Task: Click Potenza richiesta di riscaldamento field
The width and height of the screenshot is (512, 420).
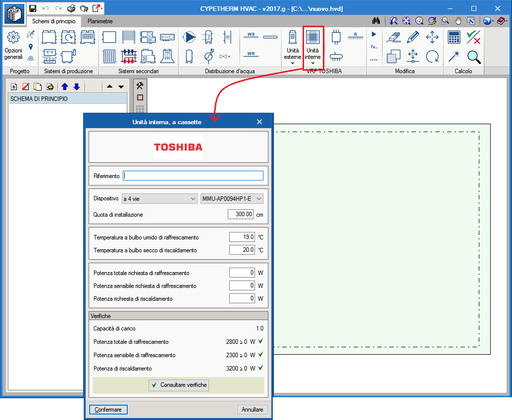Action: click(x=242, y=298)
